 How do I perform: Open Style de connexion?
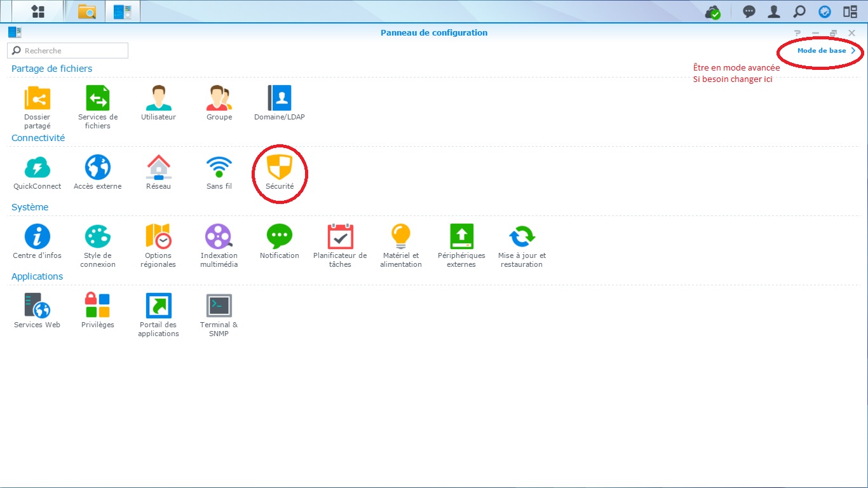tap(98, 246)
